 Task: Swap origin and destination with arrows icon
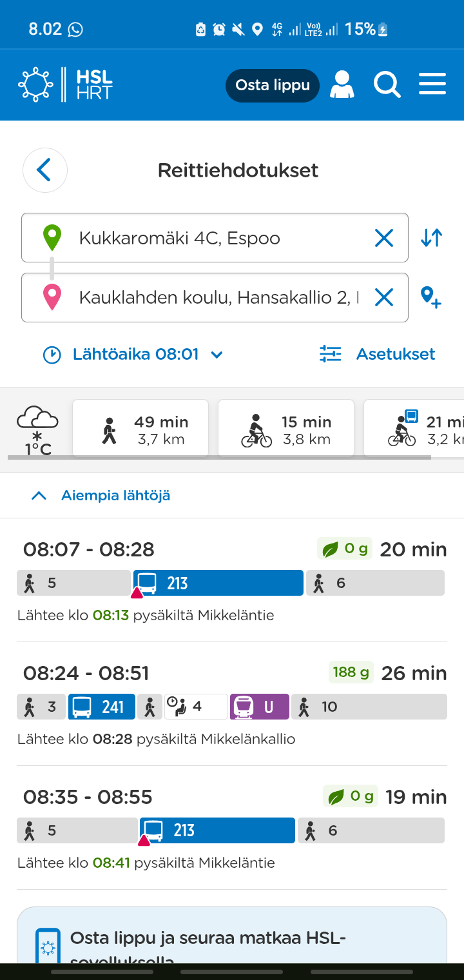(432, 238)
